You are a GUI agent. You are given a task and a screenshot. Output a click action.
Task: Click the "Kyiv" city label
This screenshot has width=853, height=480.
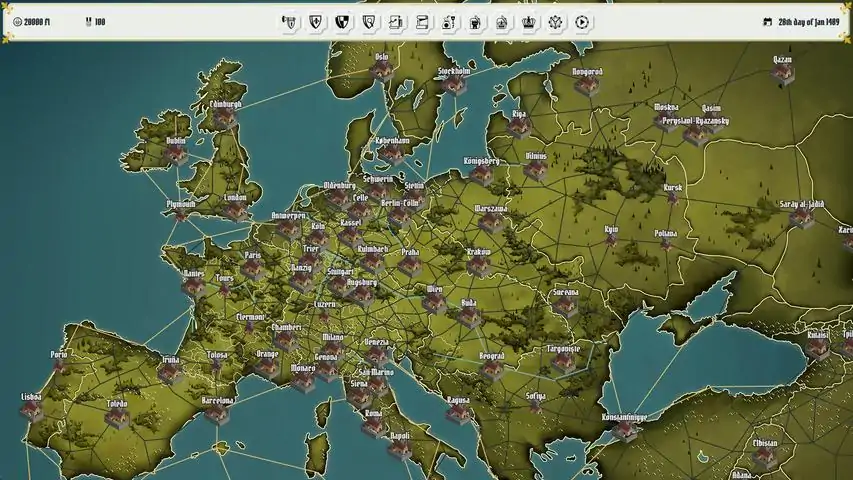click(x=611, y=230)
